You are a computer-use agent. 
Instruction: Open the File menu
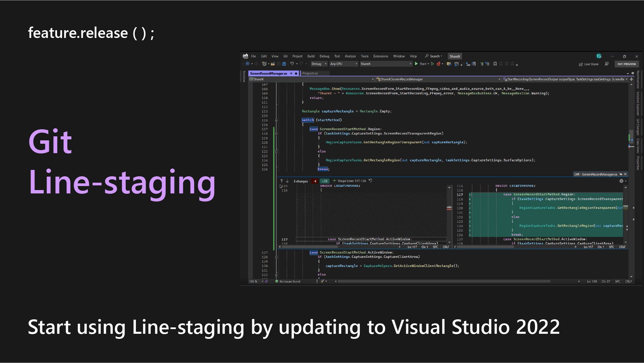tap(253, 56)
